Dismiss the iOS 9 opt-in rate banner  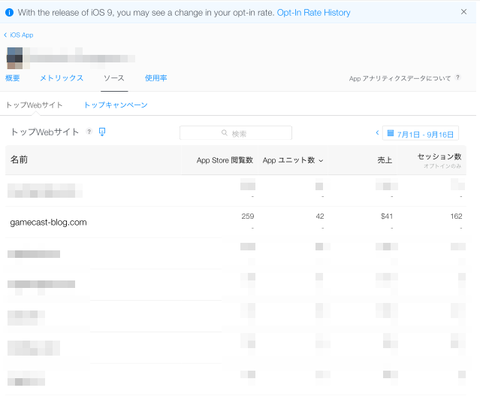(x=464, y=12)
